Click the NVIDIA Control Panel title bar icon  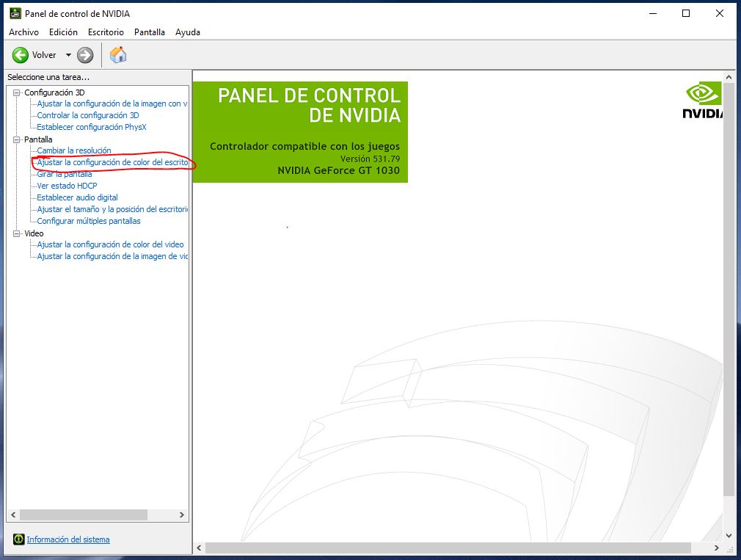pyautogui.click(x=15, y=13)
